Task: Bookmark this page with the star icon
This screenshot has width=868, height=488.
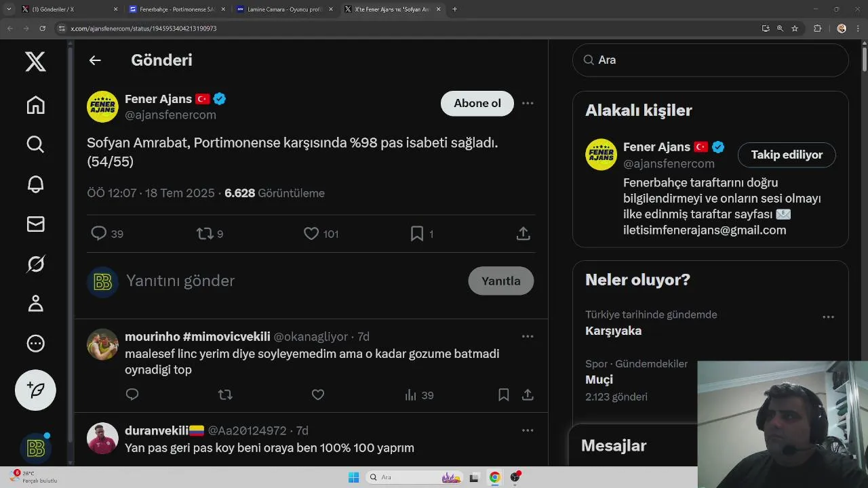Action: pos(794,28)
